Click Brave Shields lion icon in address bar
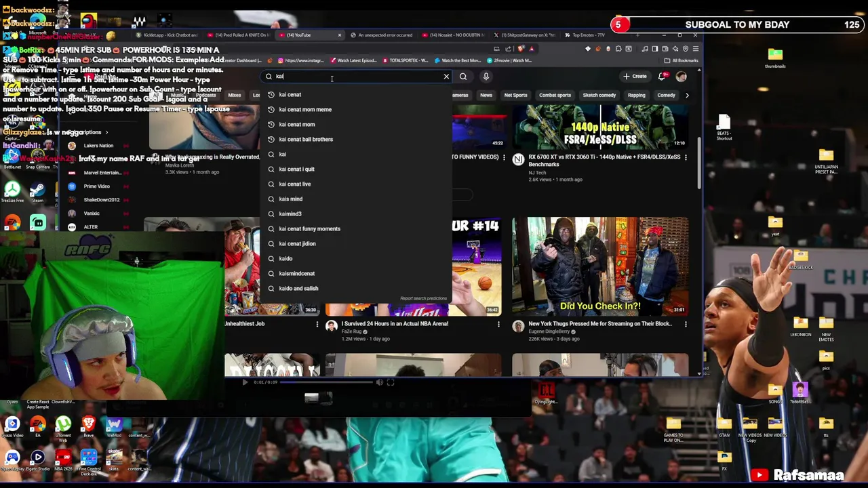Screen dimensions: 868x488 click(x=521, y=49)
